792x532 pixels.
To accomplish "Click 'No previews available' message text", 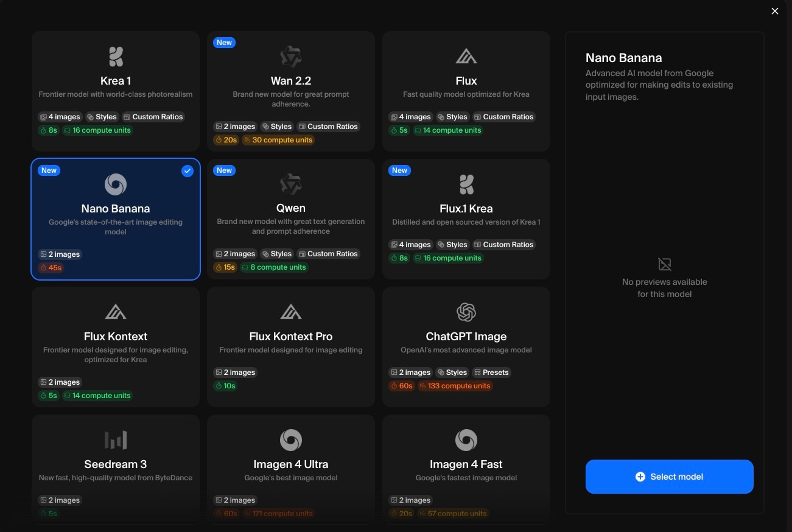I will [665, 288].
